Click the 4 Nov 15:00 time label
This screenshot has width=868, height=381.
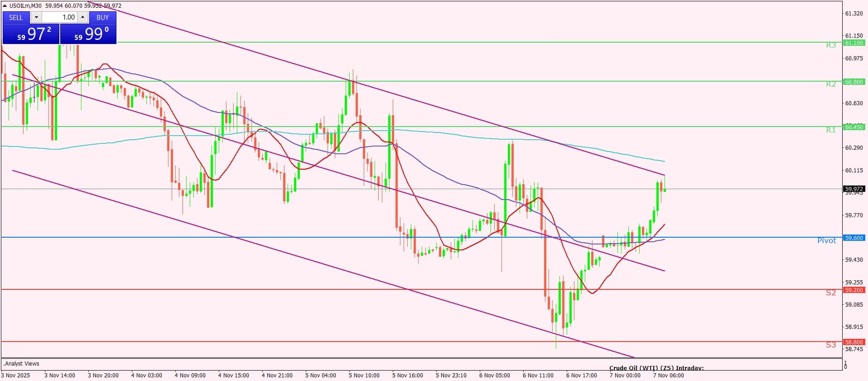pyautogui.click(x=234, y=376)
